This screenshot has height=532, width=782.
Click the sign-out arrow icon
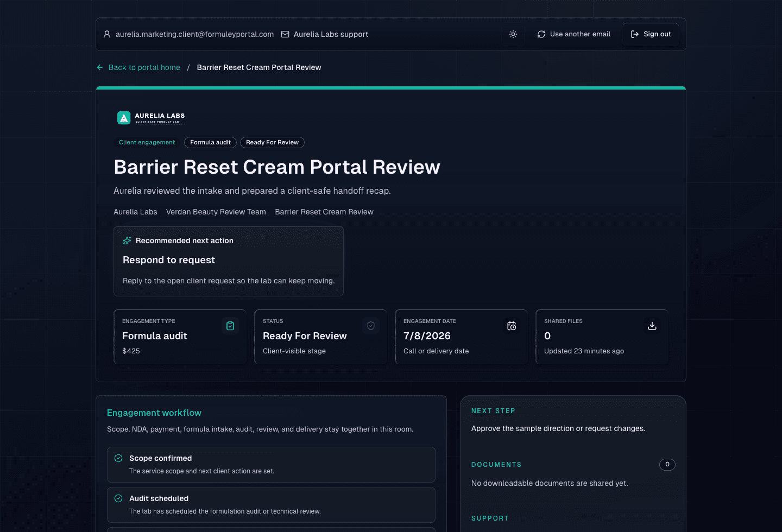click(635, 34)
